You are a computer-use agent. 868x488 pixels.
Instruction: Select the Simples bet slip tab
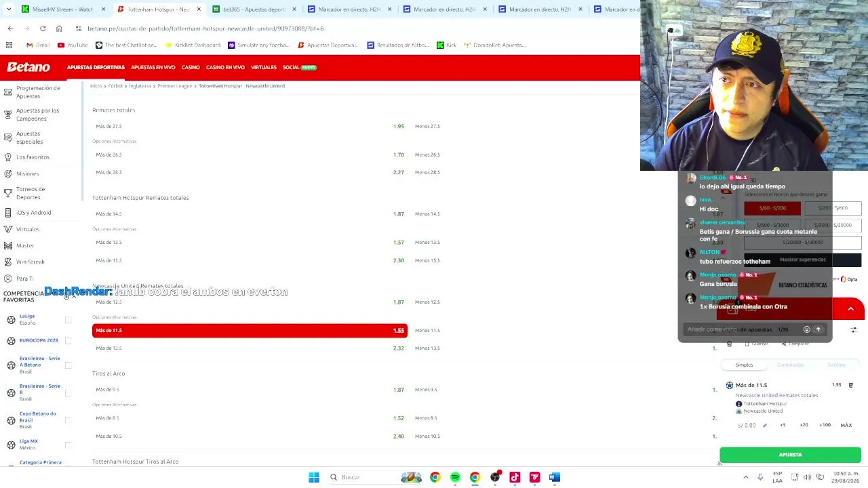pyautogui.click(x=744, y=365)
